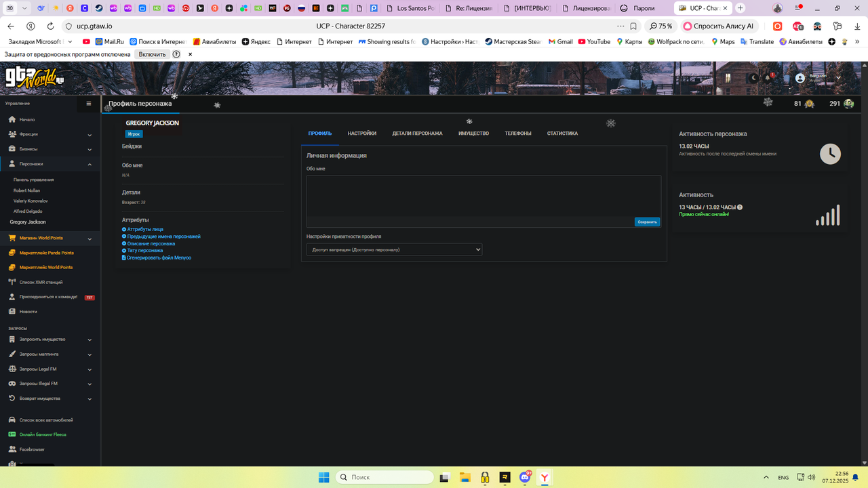868x488 pixels.
Task: Open the Barguzin user account dropdown
Action: tap(818, 78)
